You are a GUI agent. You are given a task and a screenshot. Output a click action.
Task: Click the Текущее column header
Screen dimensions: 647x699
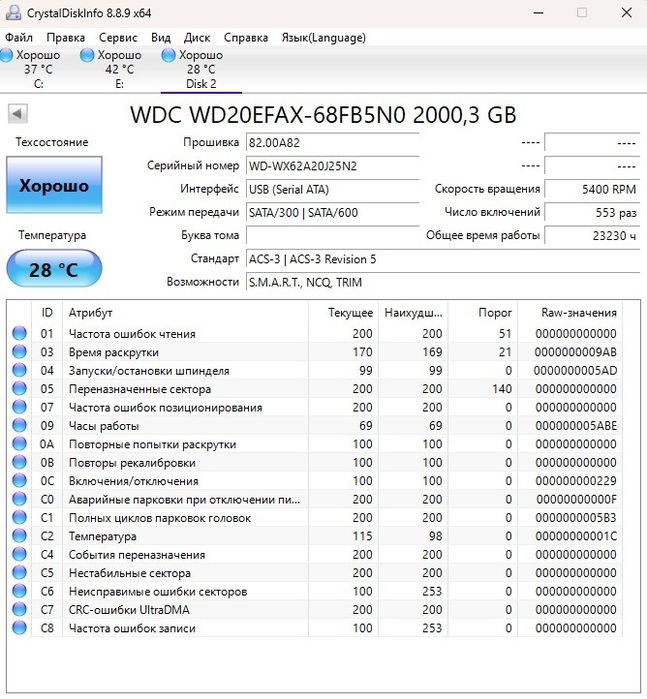tap(343, 312)
